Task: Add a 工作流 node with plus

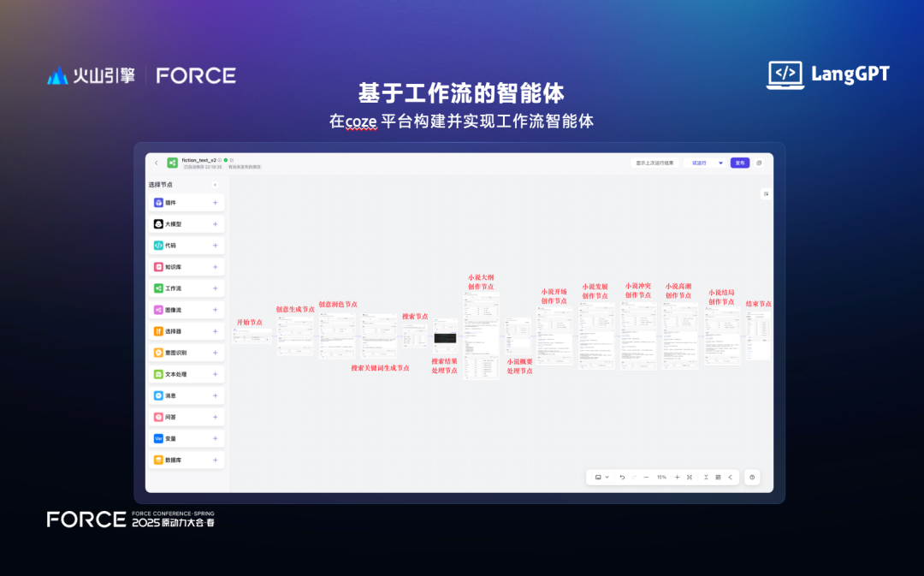Action: pos(215,288)
